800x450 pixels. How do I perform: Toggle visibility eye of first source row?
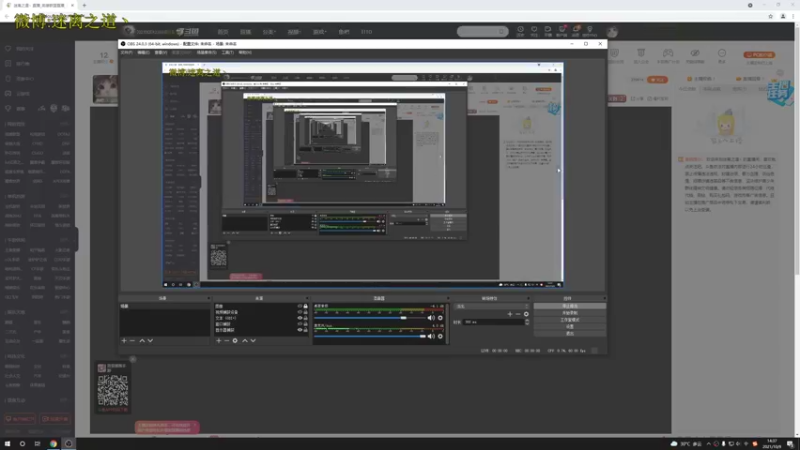[299, 306]
